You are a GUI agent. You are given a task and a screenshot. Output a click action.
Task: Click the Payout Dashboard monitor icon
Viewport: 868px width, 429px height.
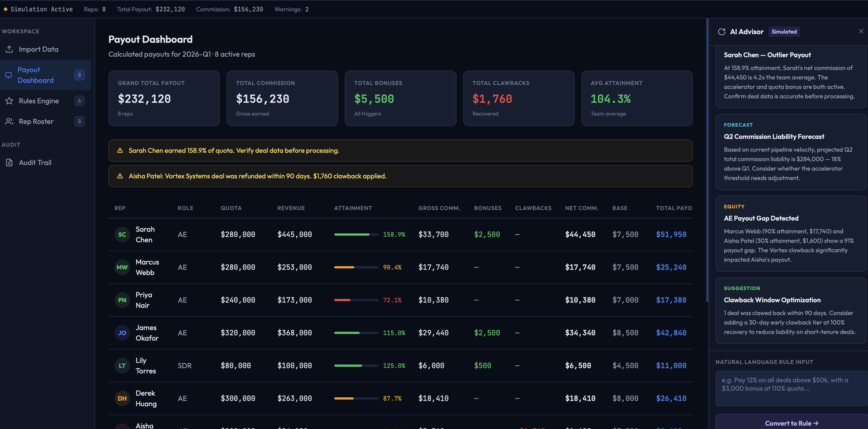[9, 75]
